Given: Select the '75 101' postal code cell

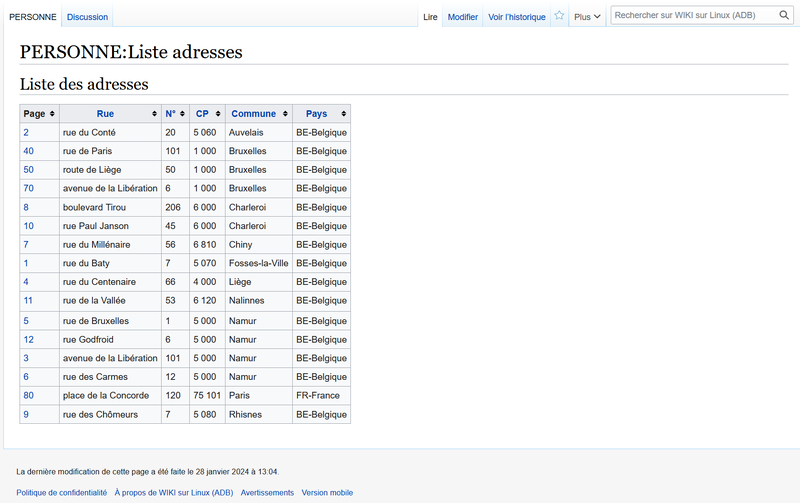Looking at the screenshot, I should click(207, 395).
